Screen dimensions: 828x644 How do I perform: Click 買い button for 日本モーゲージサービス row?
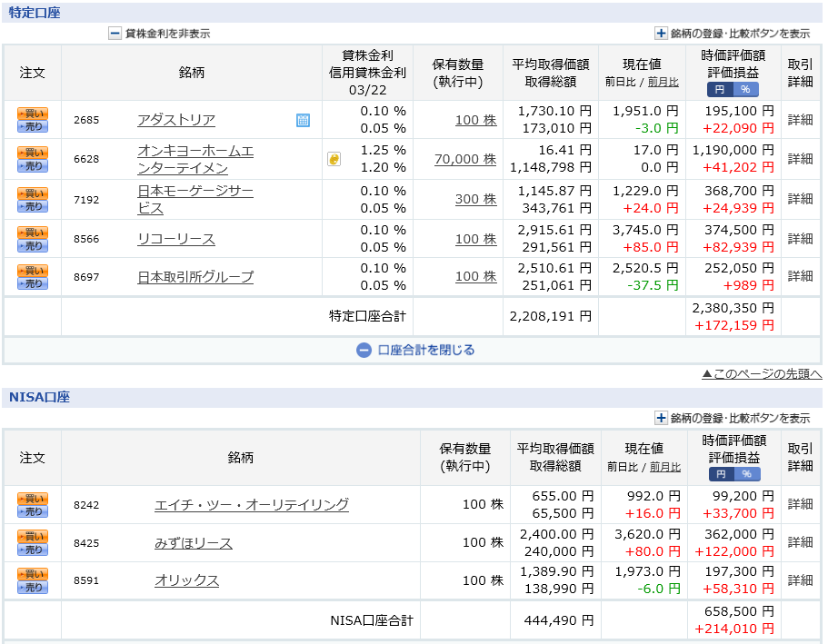[x=33, y=193]
